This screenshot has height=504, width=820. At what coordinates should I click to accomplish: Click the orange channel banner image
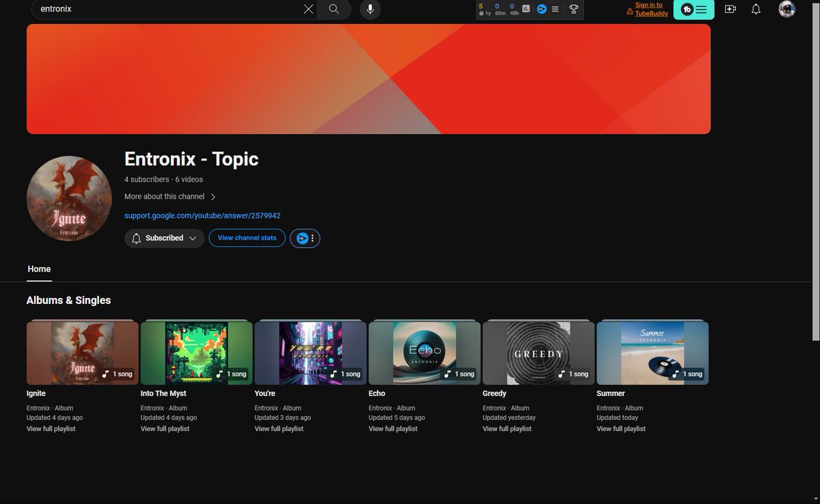[368, 79]
